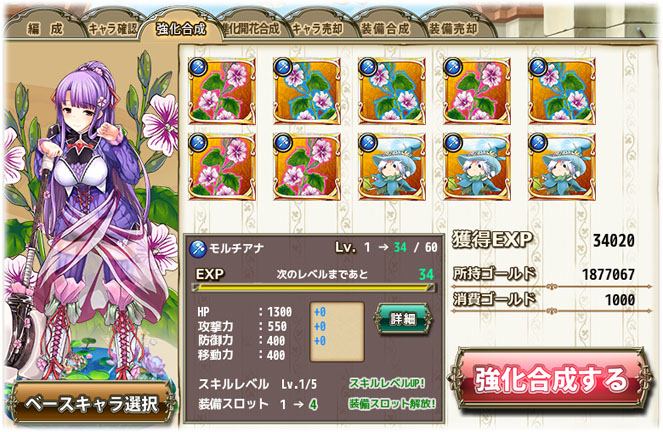This screenshot has width=663, height=432.
Task: Click the yellow EXP progress bar
Action: pos(314,288)
